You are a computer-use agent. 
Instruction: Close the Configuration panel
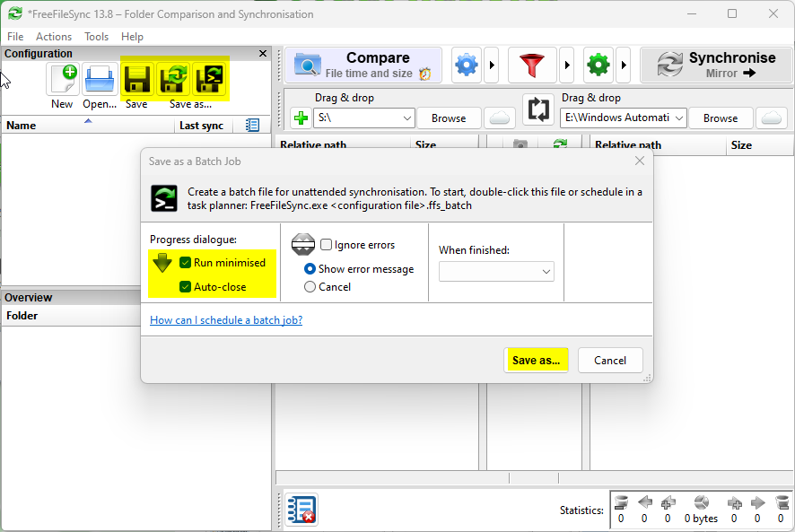pyautogui.click(x=263, y=53)
